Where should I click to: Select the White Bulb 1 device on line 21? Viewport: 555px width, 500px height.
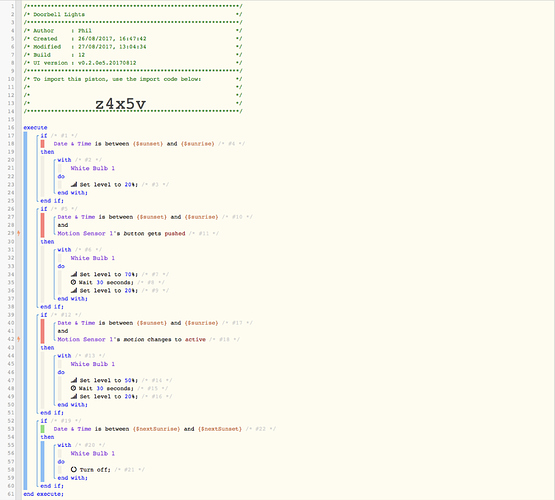pyautogui.click(x=92, y=168)
